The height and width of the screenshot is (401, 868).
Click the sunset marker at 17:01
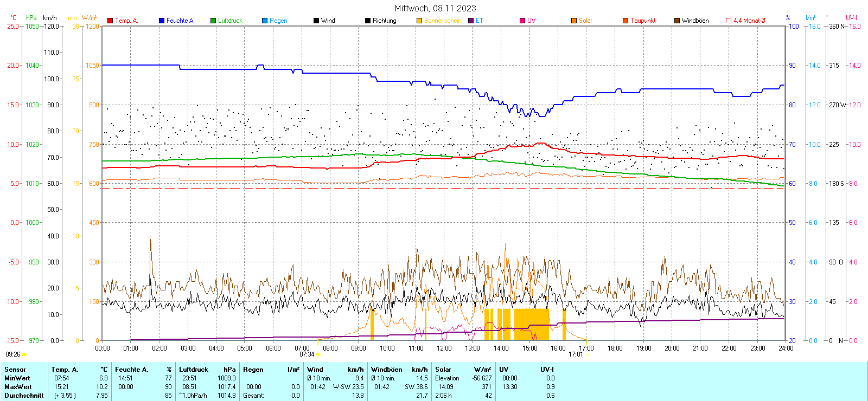click(586, 354)
